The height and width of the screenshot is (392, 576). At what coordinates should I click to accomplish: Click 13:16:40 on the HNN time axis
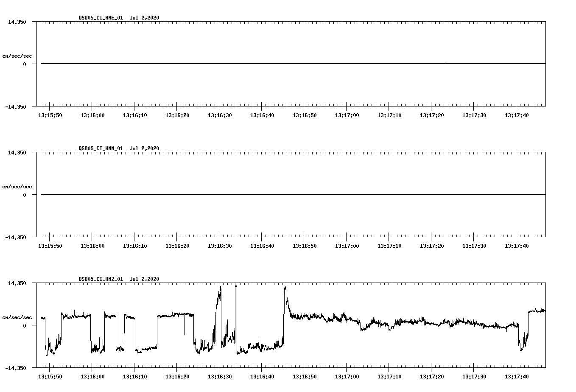(262, 246)
